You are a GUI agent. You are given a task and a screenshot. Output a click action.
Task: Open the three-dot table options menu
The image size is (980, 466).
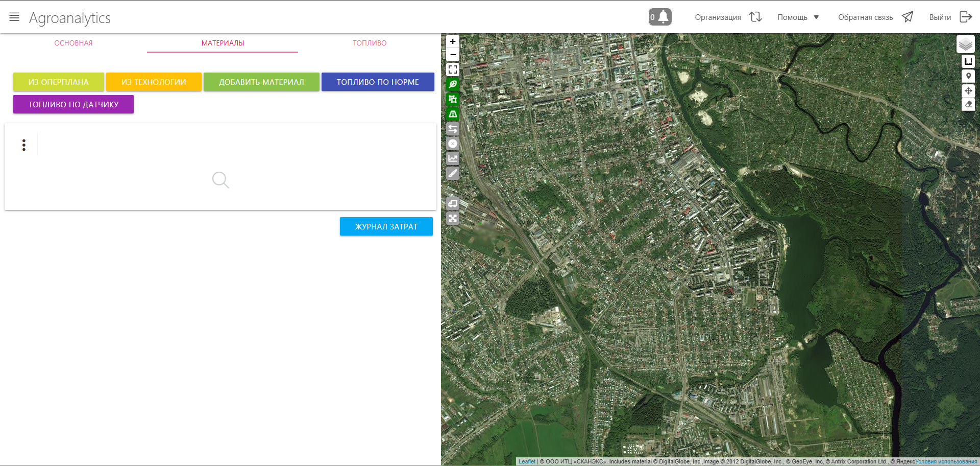(24, 145)
